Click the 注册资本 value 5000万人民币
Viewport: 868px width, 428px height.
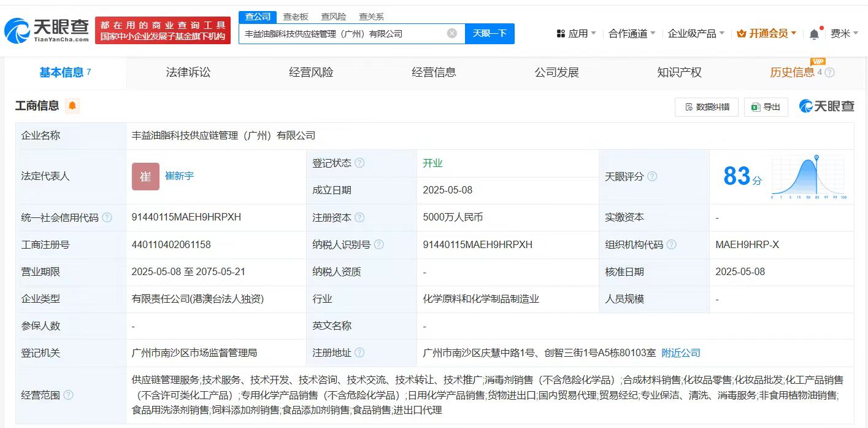click(x=453, y=217)
